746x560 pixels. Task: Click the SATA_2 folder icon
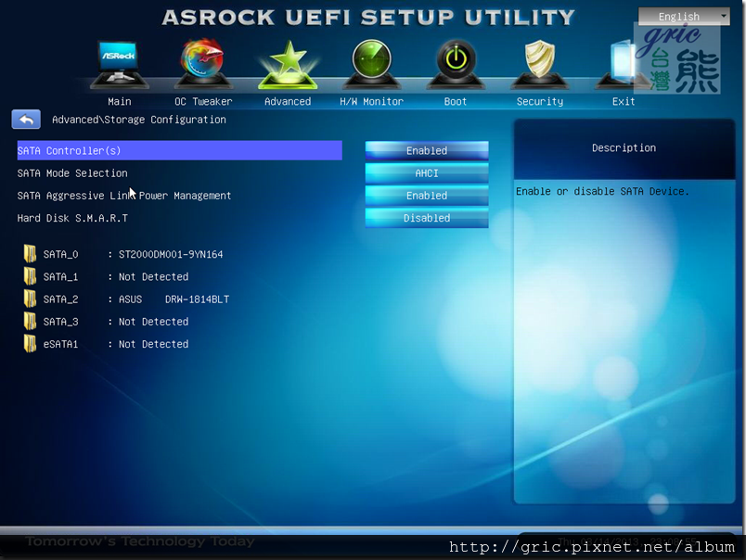pyautogui.click(x=30, y=299)
